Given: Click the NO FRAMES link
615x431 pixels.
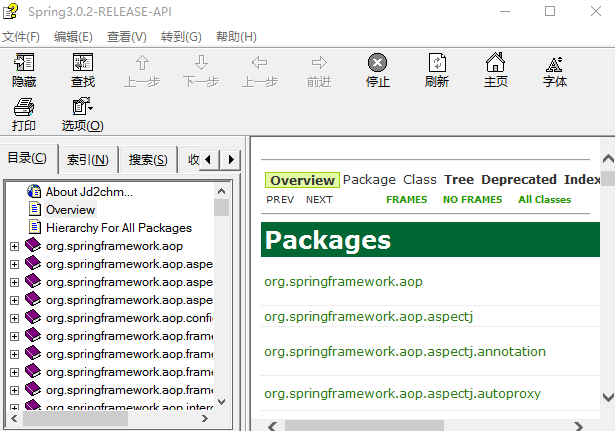Looking at the screenshot, I should [472, 199].
